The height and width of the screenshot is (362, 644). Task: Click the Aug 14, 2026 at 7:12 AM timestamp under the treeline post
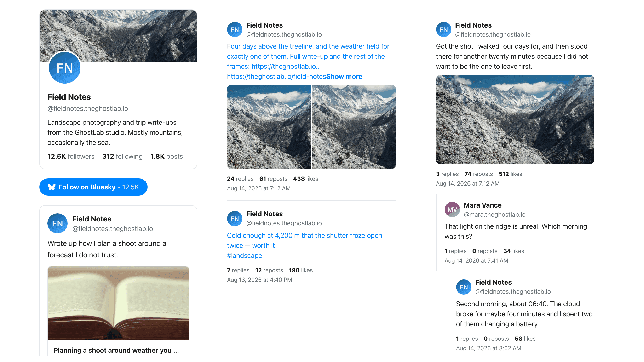[x=259, y=188]
